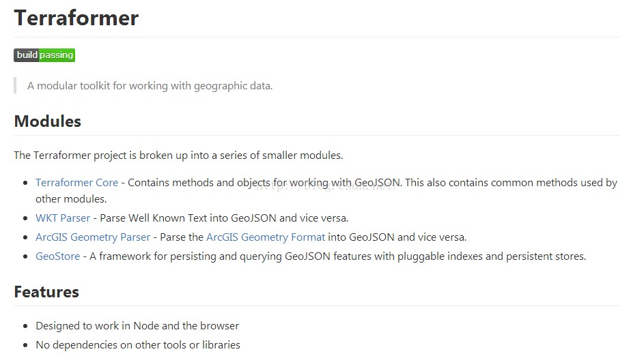Follow the ArcGIS Geometry Format link
644x356 pixels.
tap(266, 237)
